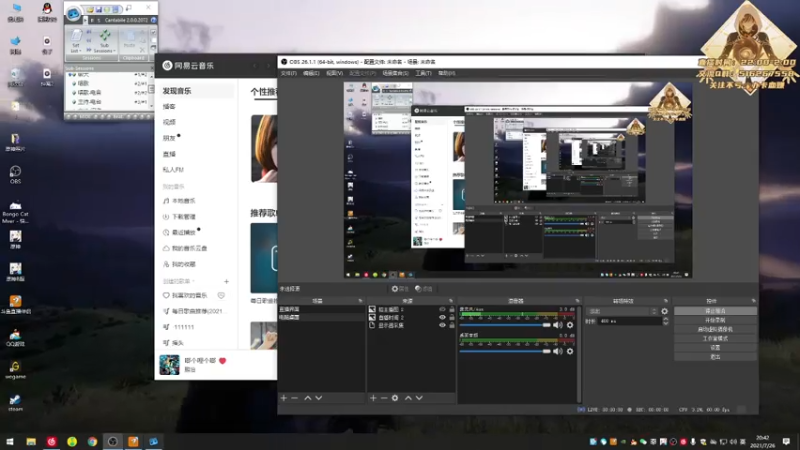Screen dimensions: 800x450
Task: Remove selected source with minus icon
Action: [384, 398]
